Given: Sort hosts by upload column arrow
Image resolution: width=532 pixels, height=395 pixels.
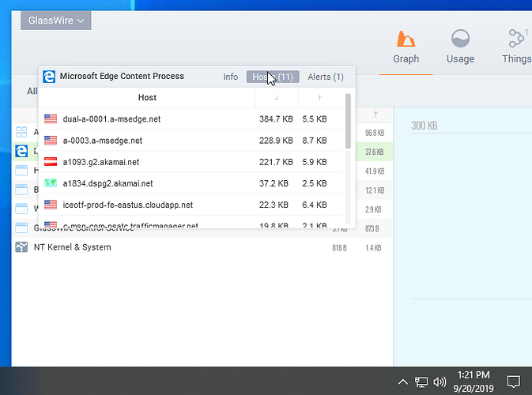Looking at the screenshot, I should click(319, 98).
